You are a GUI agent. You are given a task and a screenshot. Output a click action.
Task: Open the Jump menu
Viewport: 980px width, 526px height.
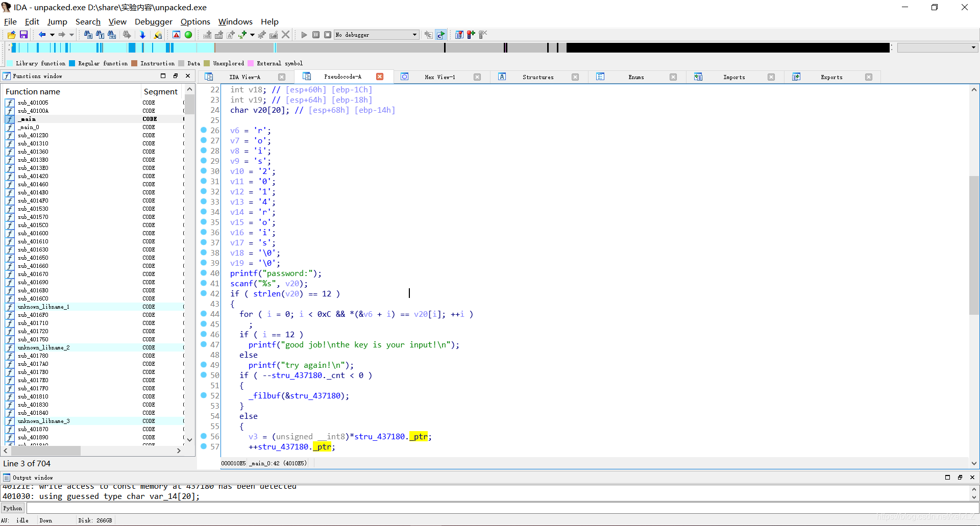[x=57, y=21]
